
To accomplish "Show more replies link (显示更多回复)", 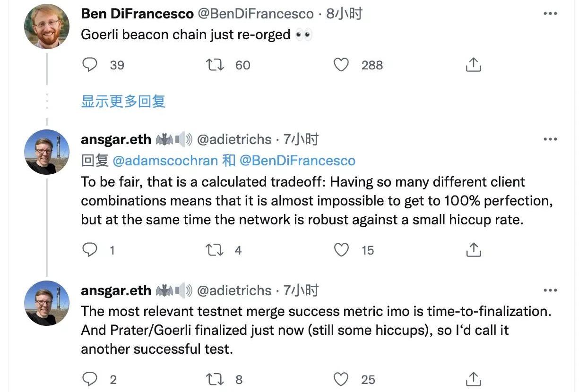I will 123,101.
